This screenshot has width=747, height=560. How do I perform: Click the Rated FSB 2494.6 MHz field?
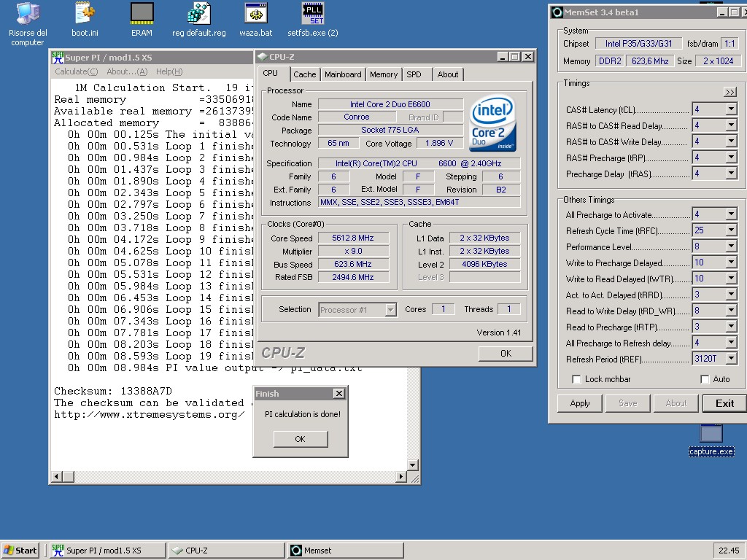[x=353, y=277]
